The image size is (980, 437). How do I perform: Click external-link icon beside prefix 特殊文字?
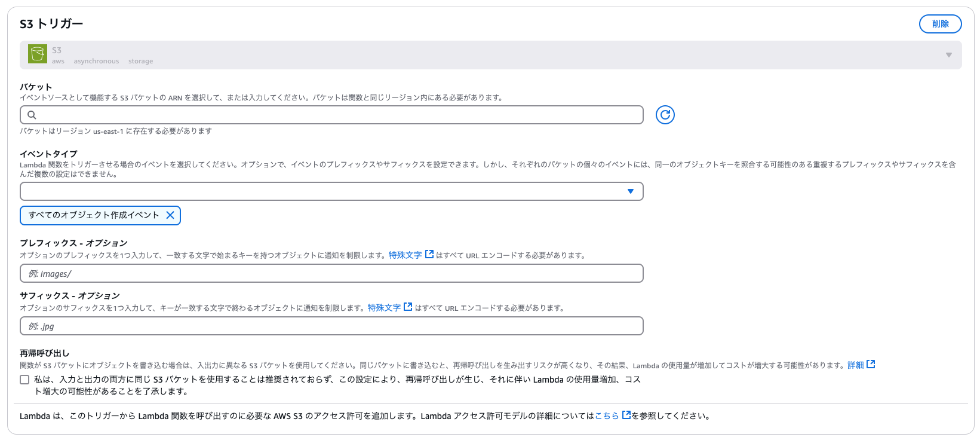pyautogui.click(x=429, y=254)
